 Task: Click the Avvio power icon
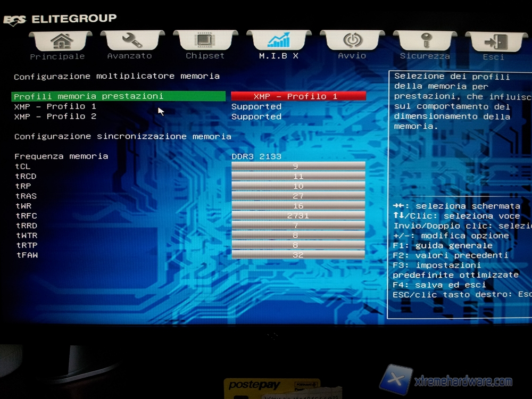point(352,41)
